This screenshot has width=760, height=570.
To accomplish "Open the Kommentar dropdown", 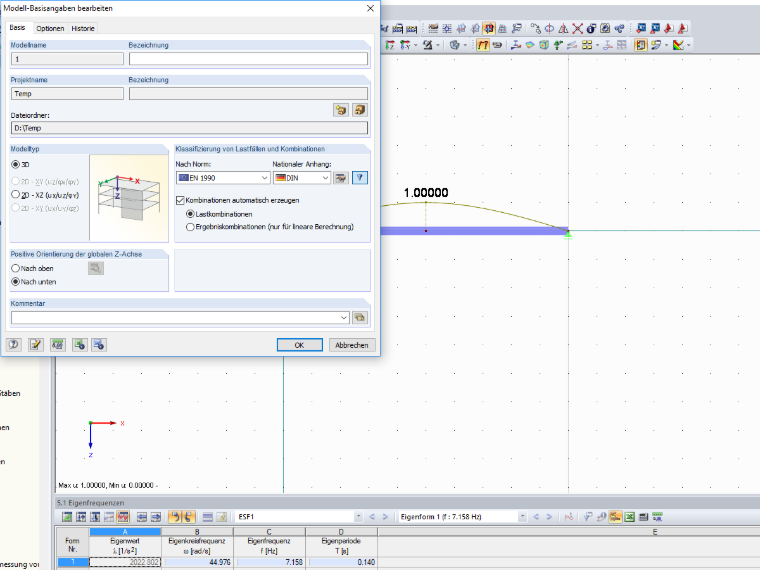I will (x=344, y=318).
